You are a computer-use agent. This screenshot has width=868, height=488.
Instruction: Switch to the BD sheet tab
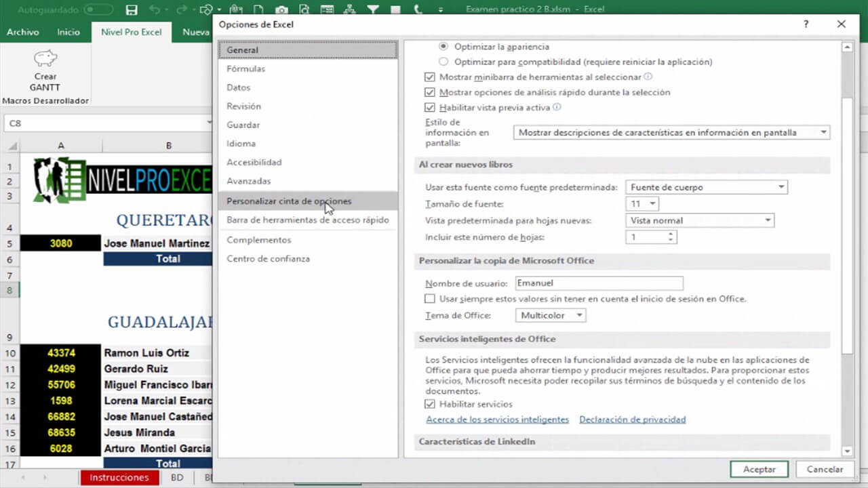[x=177, y=478]
